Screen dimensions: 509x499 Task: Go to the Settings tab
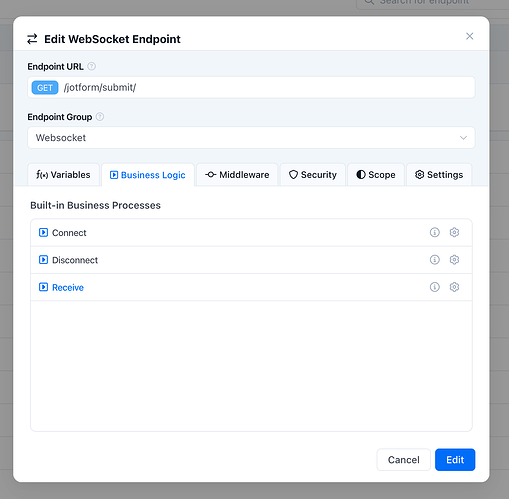(x=439, y=175)
